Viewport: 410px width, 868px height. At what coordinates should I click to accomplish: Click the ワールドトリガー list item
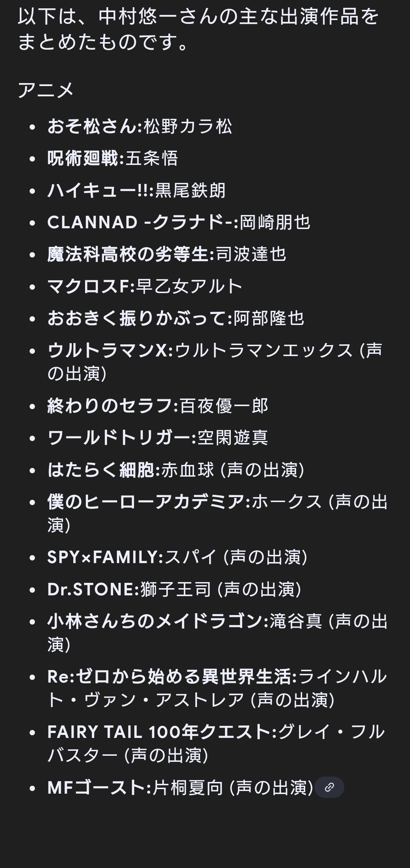pos(158,438)
